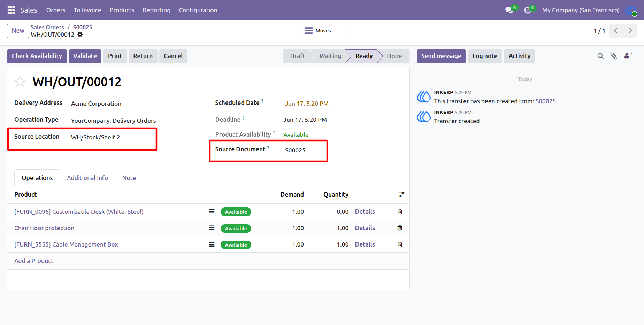
Task: Open attachments paperclip icon
Action: [x=614, y=56]
